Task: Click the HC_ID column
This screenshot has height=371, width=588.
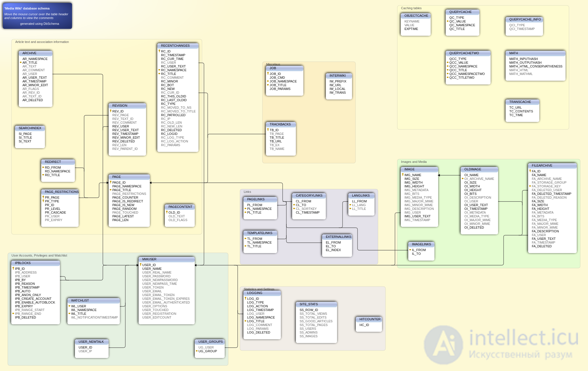Action: [364, 325]
